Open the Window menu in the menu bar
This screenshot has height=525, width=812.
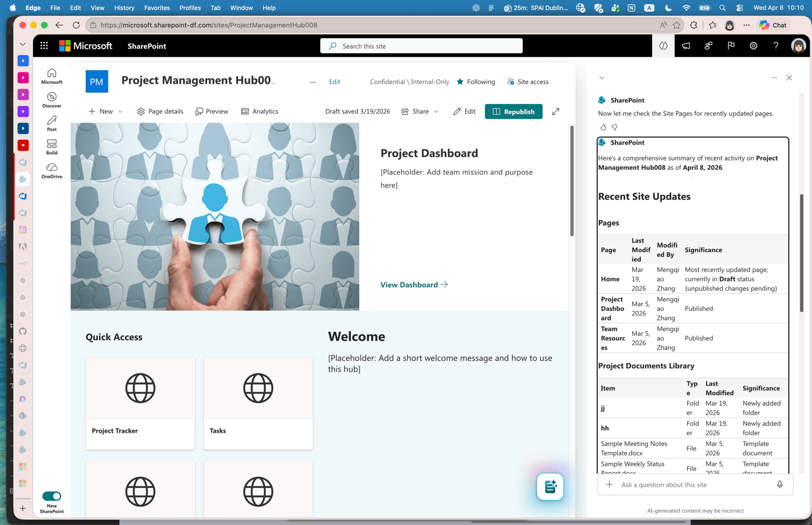tap(241, 8)
